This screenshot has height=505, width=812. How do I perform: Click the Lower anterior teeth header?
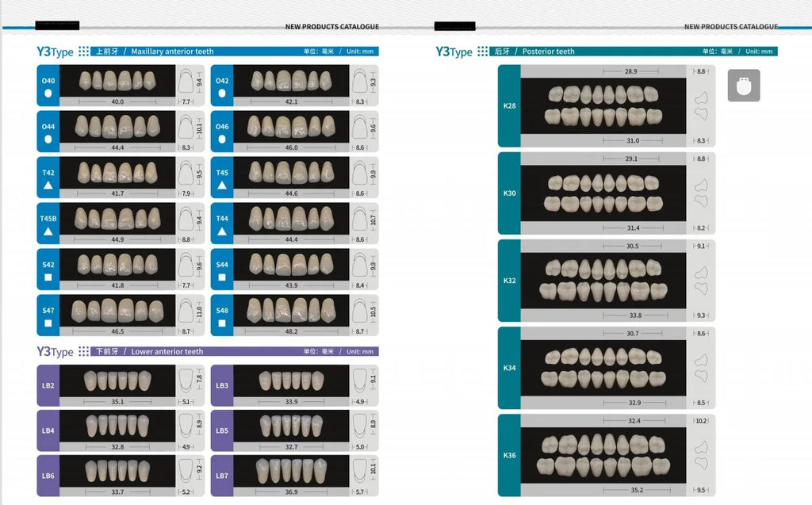235,351
